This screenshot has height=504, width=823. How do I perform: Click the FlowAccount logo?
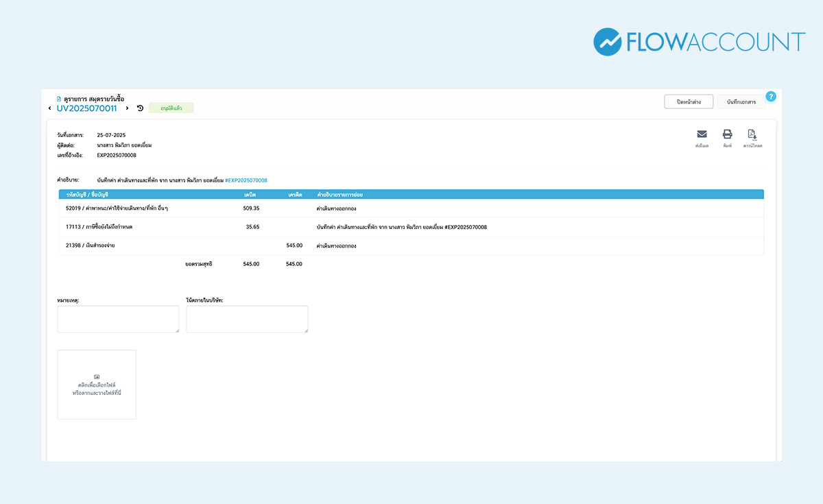(699, 41)
